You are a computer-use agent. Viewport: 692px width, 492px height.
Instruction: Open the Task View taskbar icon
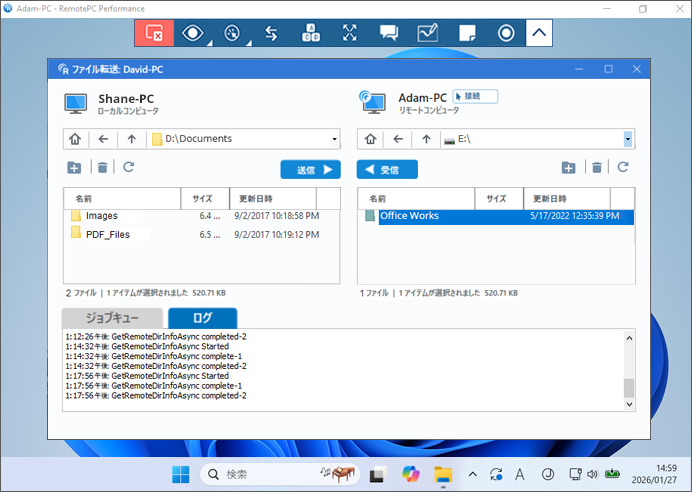pyautogui.click(x=378, y=475)
